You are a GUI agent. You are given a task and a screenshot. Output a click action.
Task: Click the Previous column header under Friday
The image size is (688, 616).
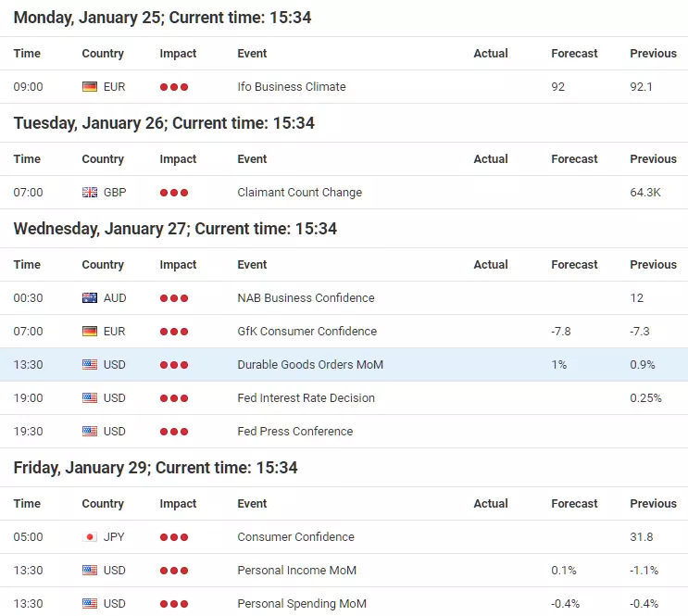click(x=653, y=504)
